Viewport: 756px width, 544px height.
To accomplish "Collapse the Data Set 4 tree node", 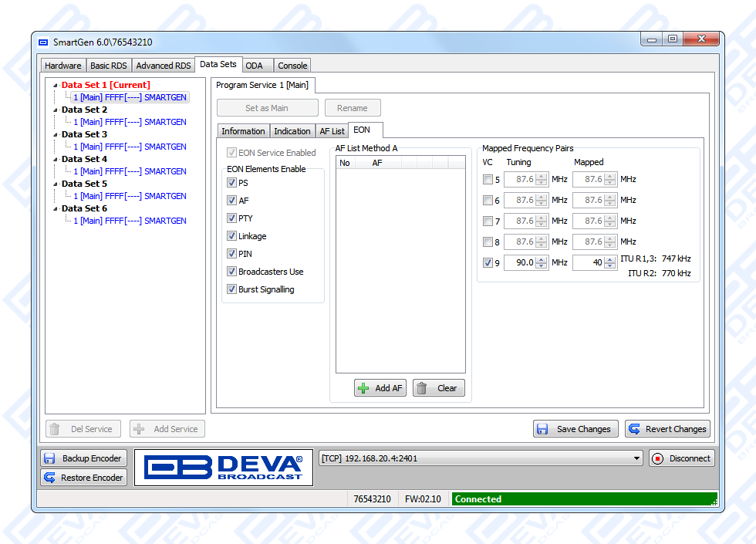I will click(56, 159).
